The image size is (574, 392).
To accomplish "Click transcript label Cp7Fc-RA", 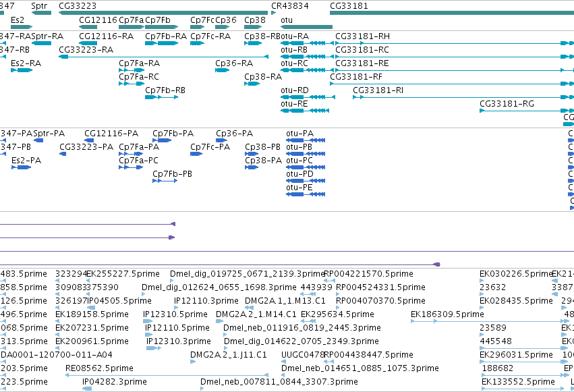I will click(x=210, y=36).
